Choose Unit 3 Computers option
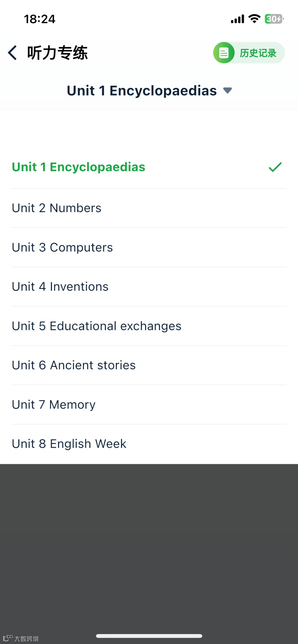Image resolution: width=298 pixels, height=644 pixels. pyautogui.click(x=62, y=247)
